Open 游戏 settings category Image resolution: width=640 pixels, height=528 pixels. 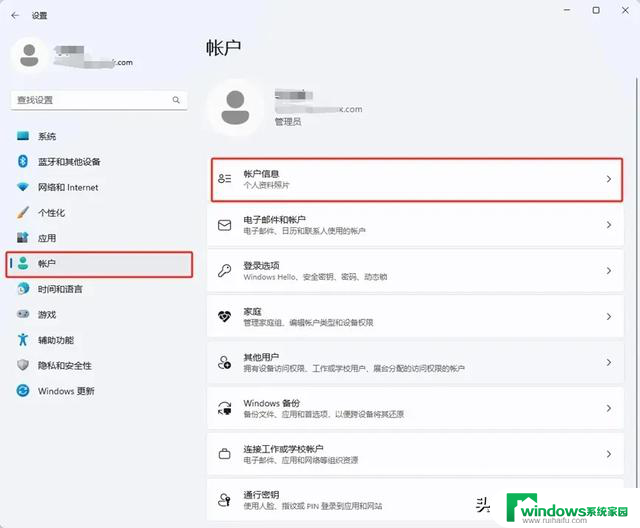click(x=47, y=315)
